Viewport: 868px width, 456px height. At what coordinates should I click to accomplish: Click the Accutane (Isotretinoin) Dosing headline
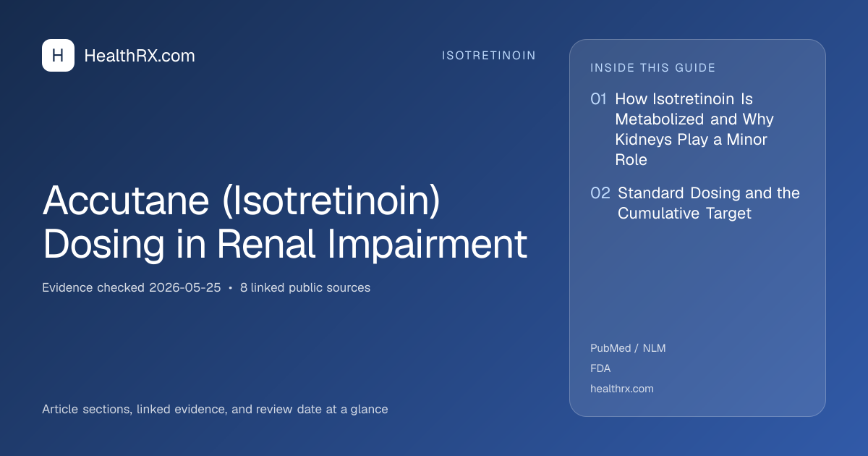click(285, 223)
